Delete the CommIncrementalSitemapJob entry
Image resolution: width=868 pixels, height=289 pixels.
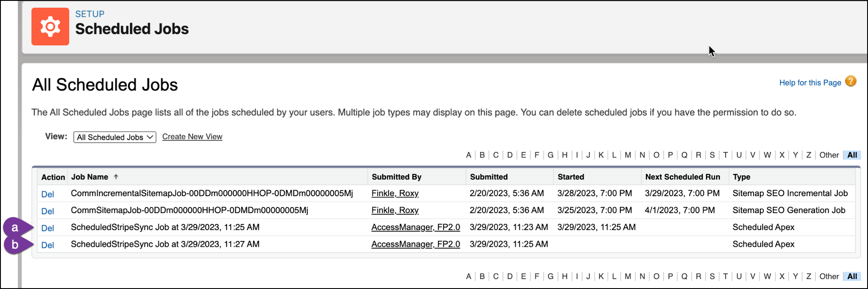[x=47, y=194]
